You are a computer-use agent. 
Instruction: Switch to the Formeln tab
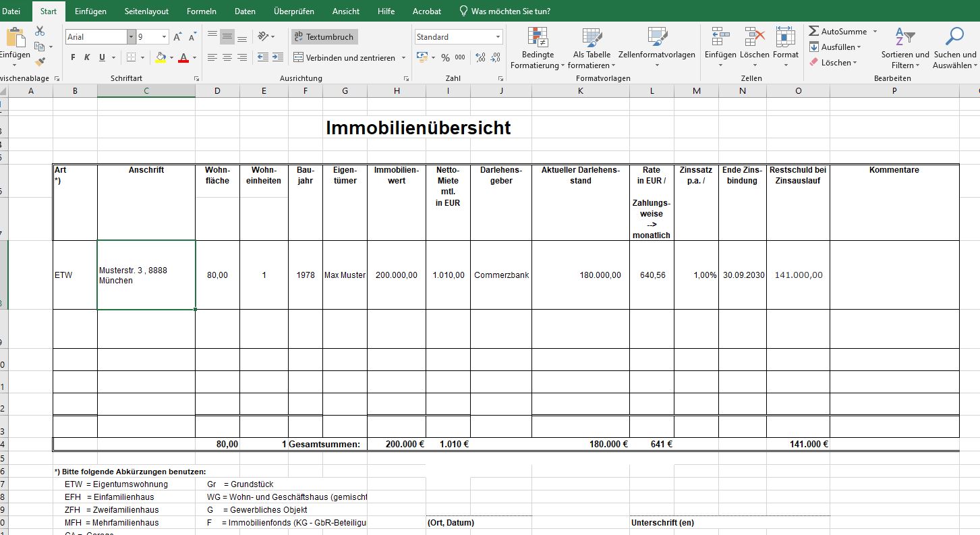click(x=202, y=11)
